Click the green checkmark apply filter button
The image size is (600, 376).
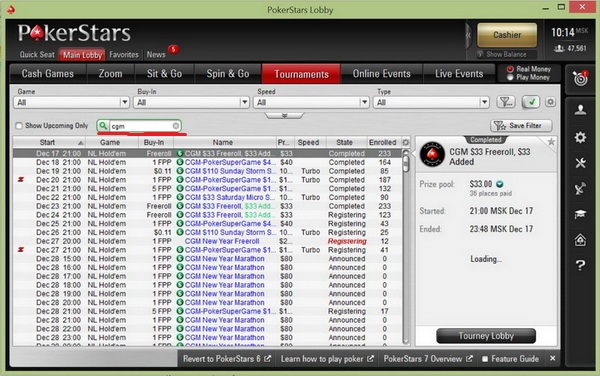pos(531,102)
